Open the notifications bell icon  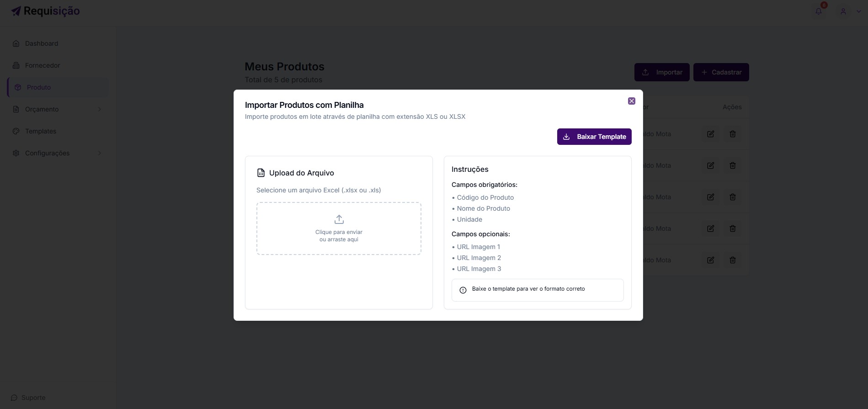pyautogui.click(x=818, y=11)
